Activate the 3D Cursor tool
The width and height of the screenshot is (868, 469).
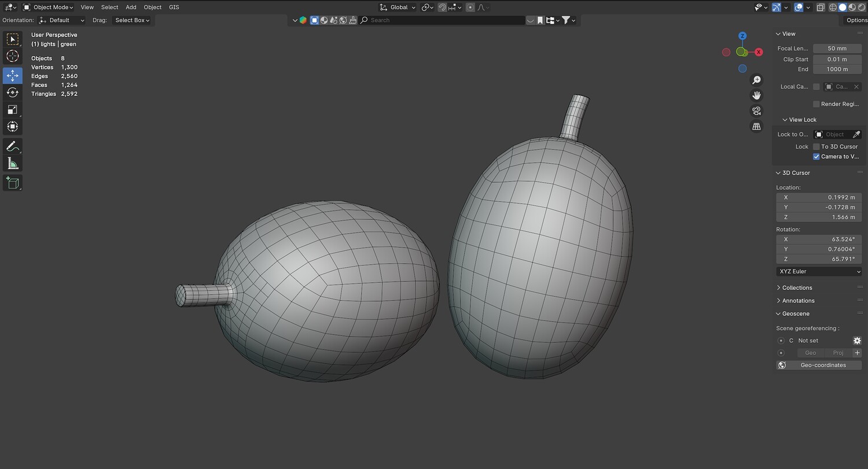tap(12, 56)
